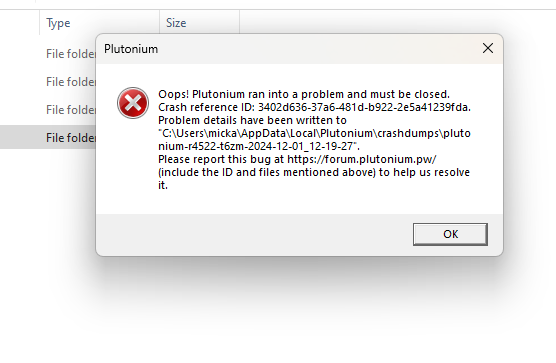The width and height of the screenshot is (556, 363).
Task: Click the Plutonium dialog title text
Action: [131, 49]
